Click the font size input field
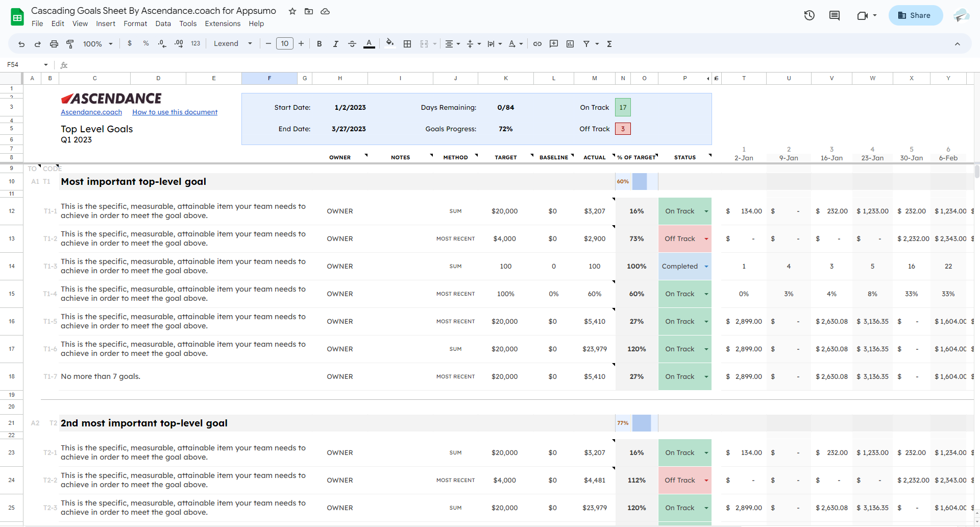 [x=285, y=44]
